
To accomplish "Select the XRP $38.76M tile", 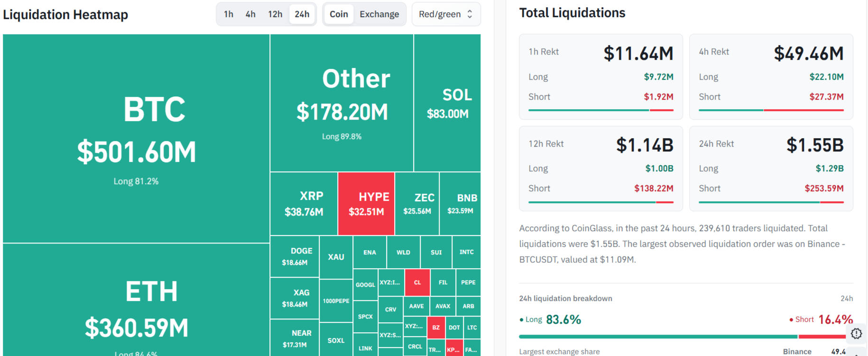I will [304, 204].
